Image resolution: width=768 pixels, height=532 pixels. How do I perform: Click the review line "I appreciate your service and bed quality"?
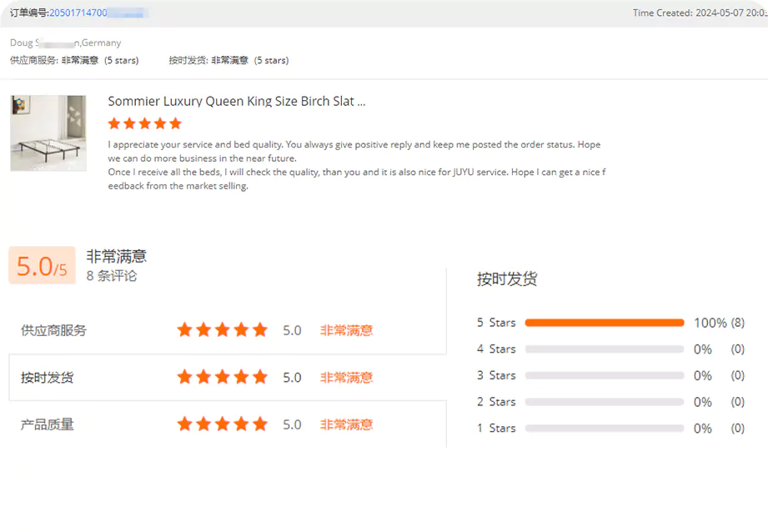pos(354,144)
